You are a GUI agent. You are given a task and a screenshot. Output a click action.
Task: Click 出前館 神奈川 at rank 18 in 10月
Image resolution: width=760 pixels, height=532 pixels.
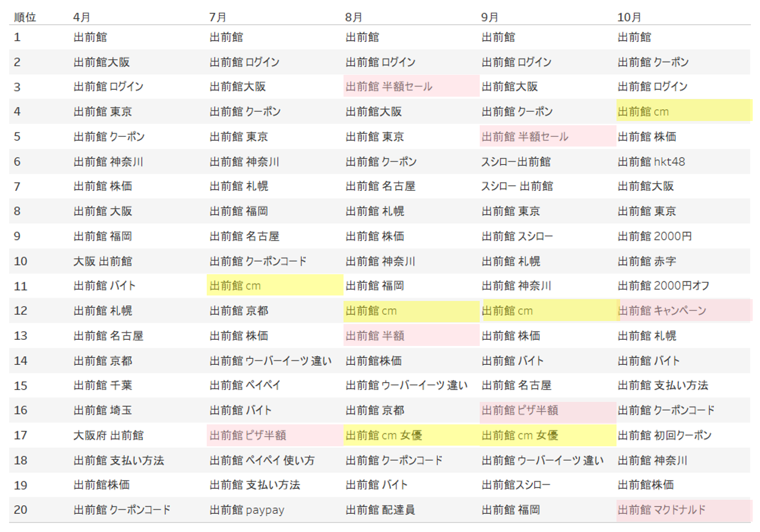(653, 460)
